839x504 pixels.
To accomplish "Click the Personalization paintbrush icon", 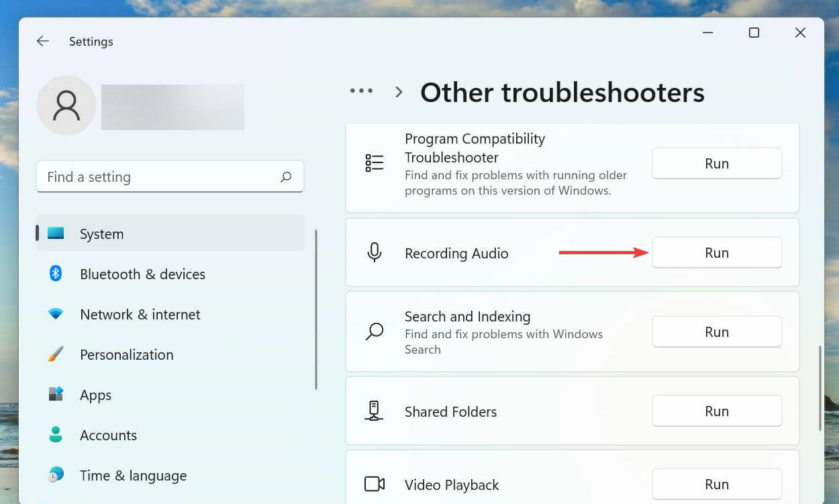I will (56, 354).
